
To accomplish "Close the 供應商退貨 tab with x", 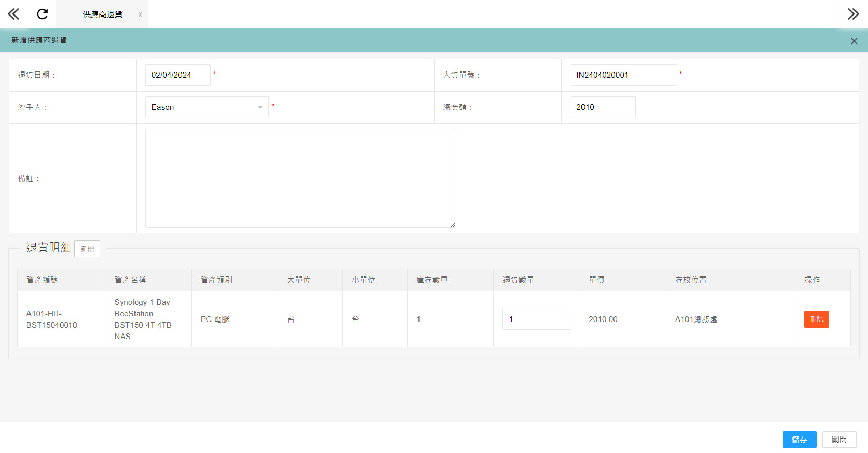I will coord(140,14).
